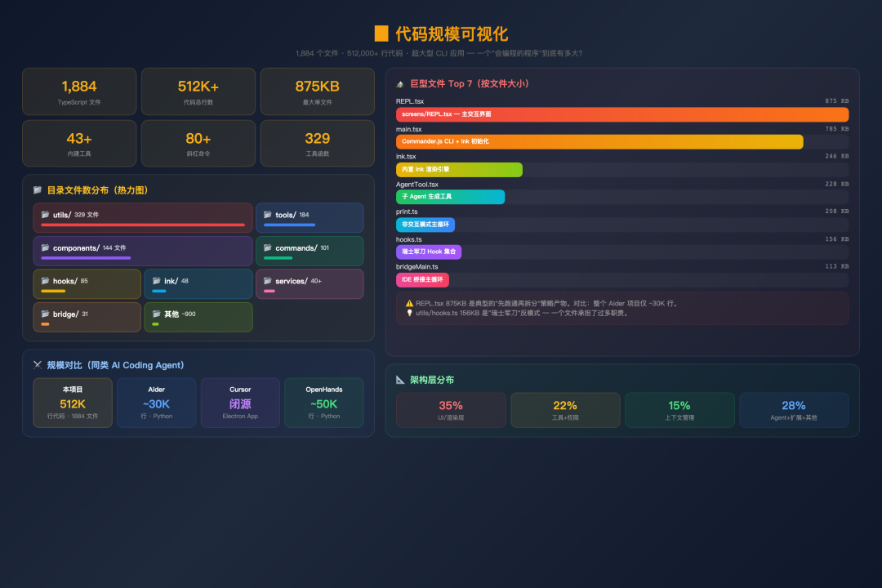Viewport: 882px width, 588px height.
Task: Click the building icon in the 架构层分布 header
Action: pyautogui.click(x=399, y=380)
